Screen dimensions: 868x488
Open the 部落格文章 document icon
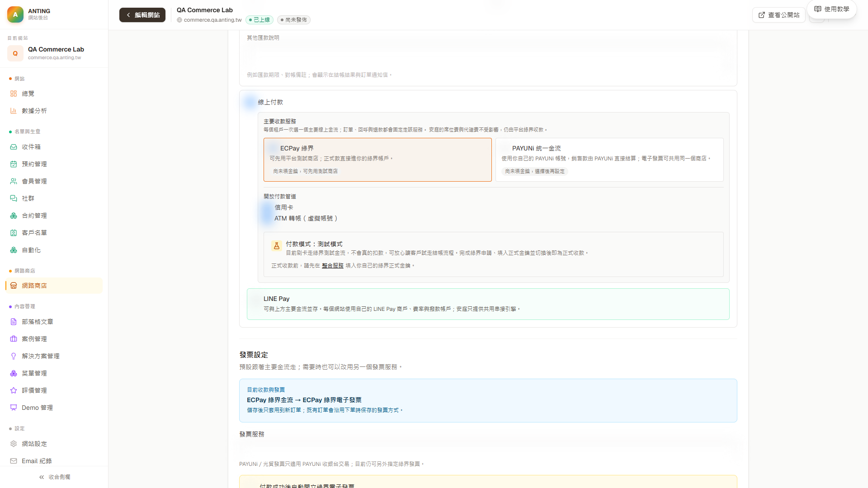pos(14,322)
